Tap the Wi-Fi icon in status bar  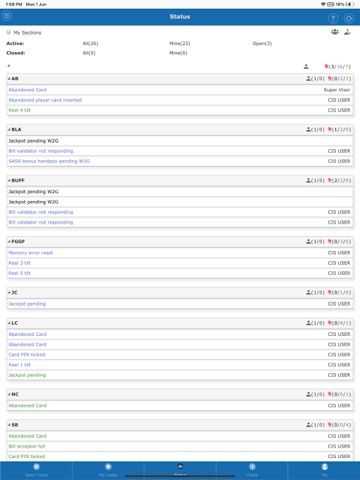click(323, 4)
